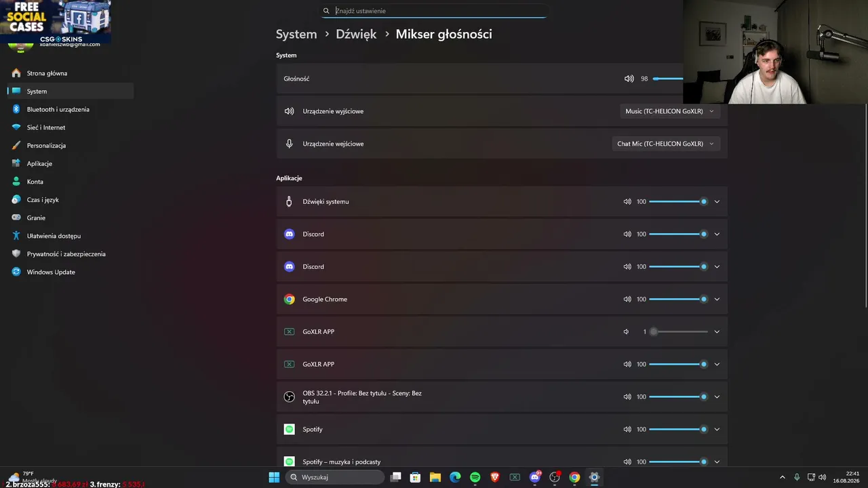The height and width of the screenshot is (488, 868).
Task: Expand GoXLR APP row with volume 1
Action: [717, 331]
